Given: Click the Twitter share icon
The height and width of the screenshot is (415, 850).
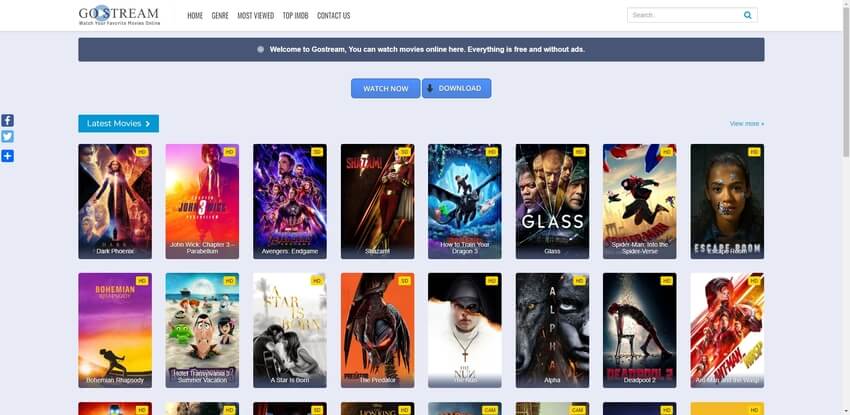Looking at the screenshot, I should (7, 137).
